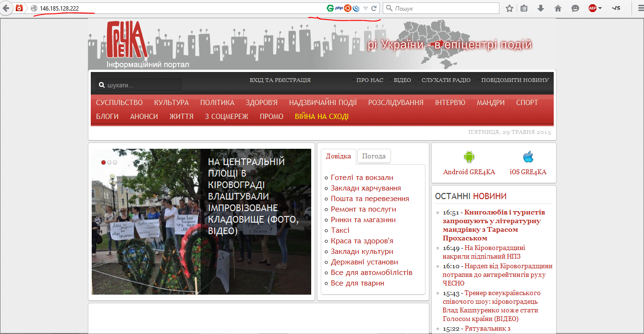Open the ВІЙНА НА СХОДІ section
The image size is (644, 334).
[x=321, y=117]
